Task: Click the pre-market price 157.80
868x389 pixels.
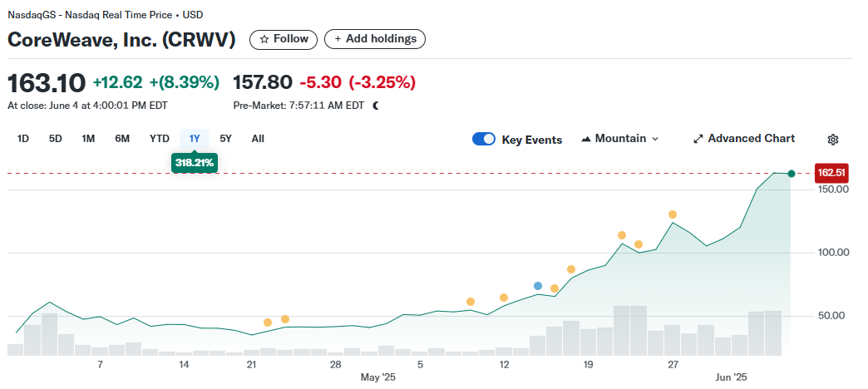Action: pyautogui.click(x=263, y=83)
